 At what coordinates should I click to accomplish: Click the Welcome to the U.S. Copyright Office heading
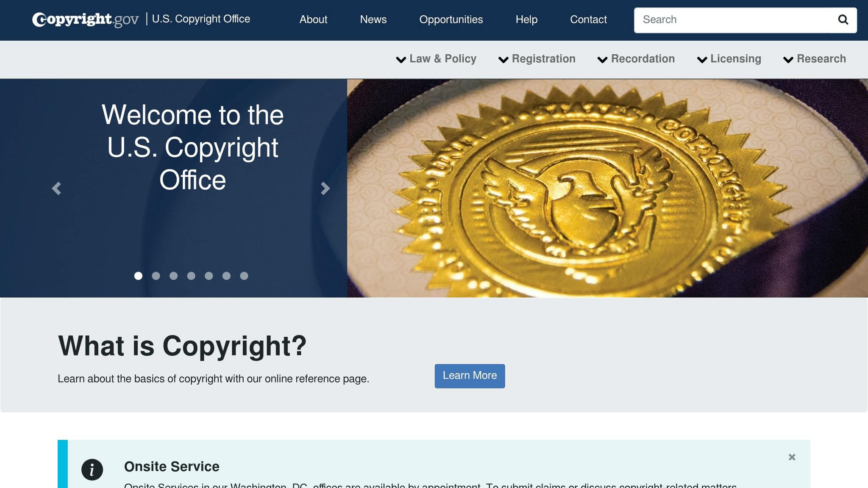(x=192, y=147)
